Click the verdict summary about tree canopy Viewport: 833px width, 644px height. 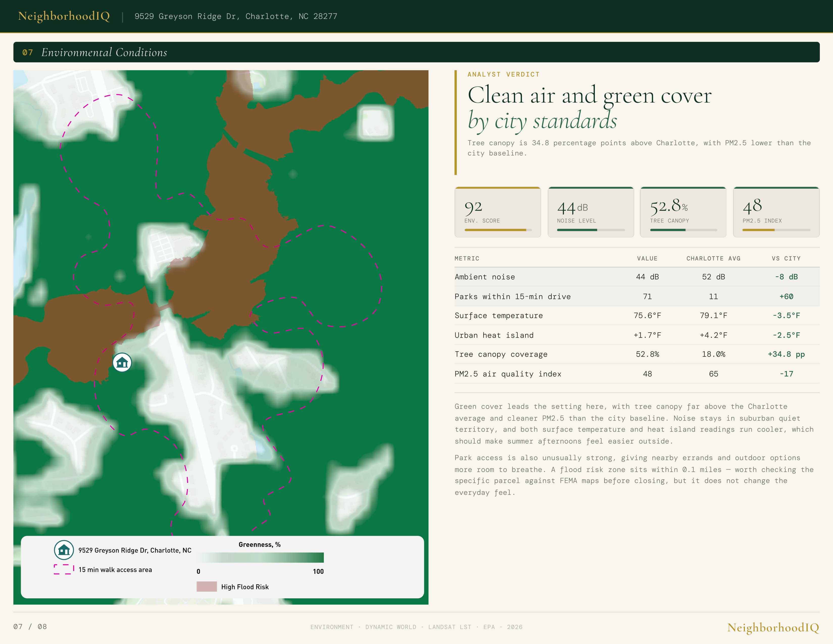point(639,148)
